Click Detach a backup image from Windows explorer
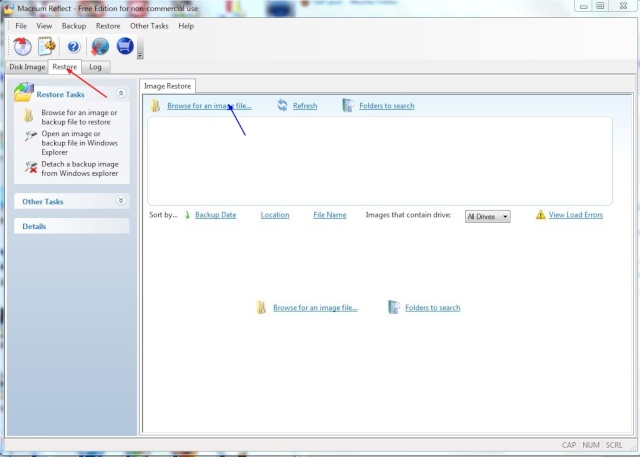The height and width of the screenshot is (457, 640). click(x=80, y=169)
